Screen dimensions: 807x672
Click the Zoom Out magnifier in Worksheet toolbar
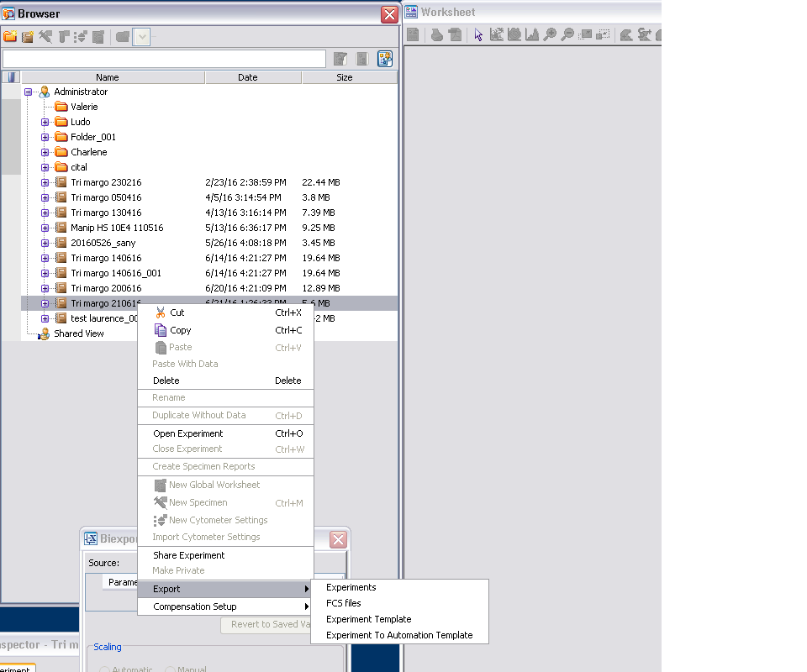567,35
